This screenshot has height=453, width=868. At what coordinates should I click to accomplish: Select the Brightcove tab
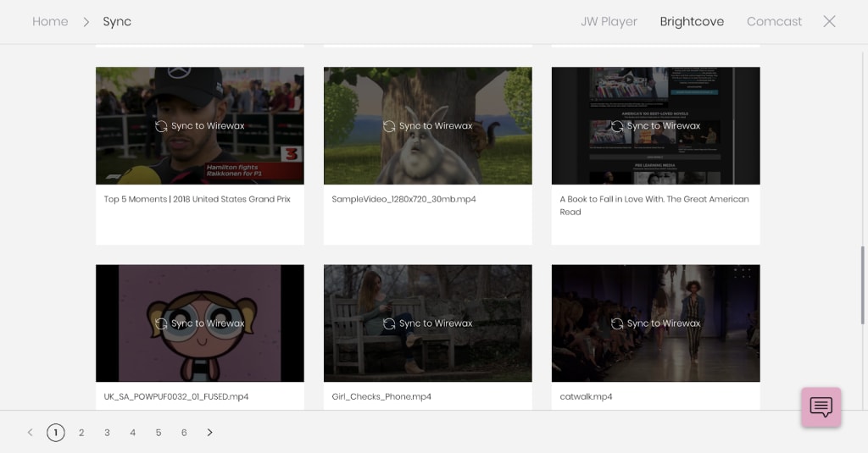coord(692,21)
